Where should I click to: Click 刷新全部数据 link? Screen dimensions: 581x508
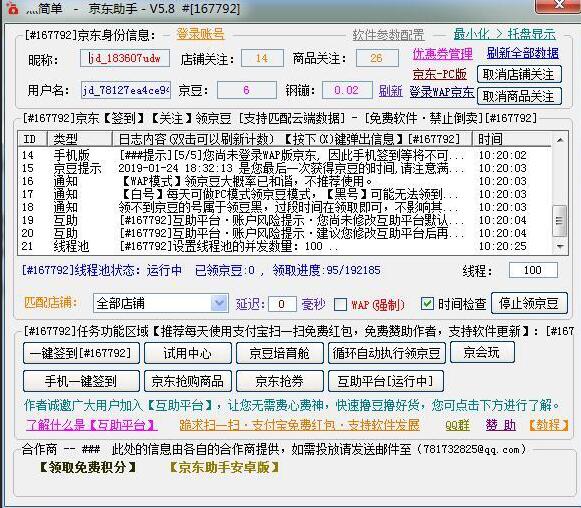tap(523, 53)
